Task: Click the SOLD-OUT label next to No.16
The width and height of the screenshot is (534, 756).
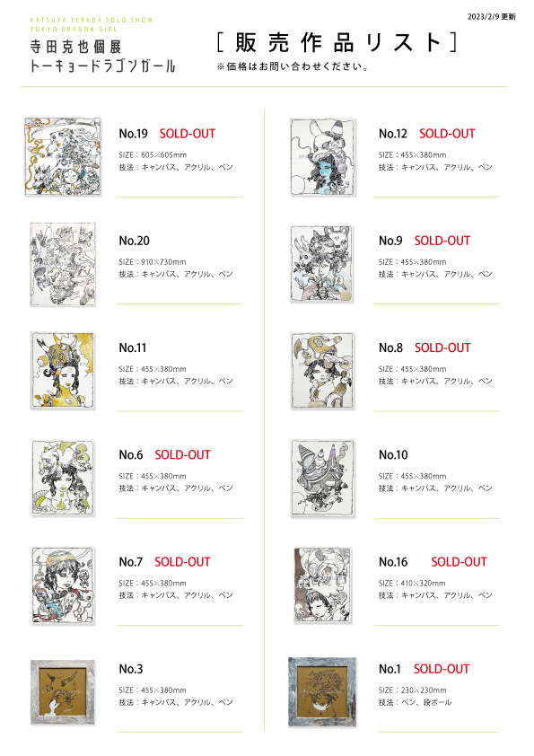Action: [x=459, y=562]
